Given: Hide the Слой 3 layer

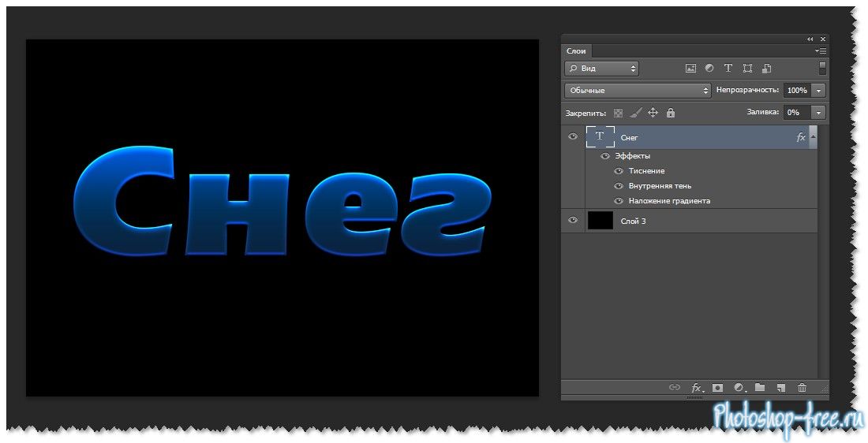Looking at the screenshot, I should [x=573, y=221].
